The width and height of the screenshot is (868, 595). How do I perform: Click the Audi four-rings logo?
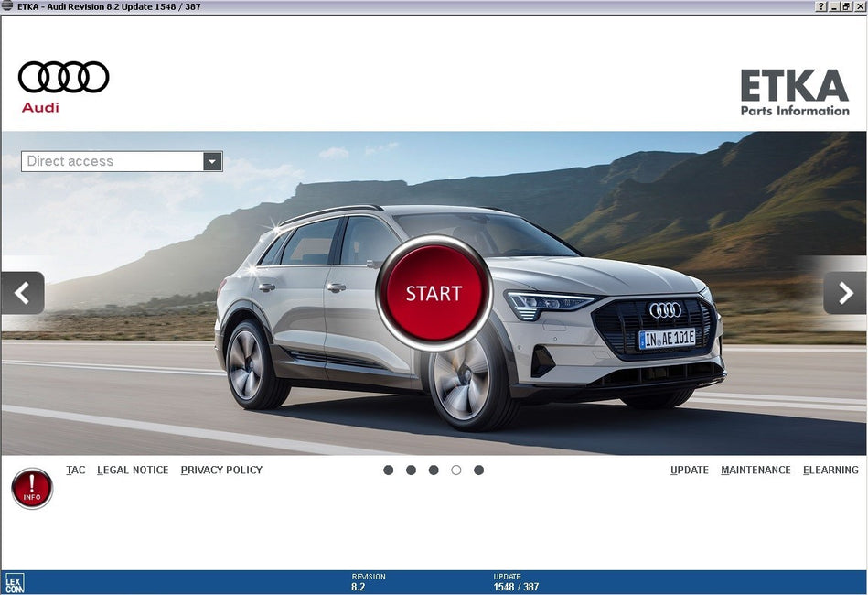63,78
